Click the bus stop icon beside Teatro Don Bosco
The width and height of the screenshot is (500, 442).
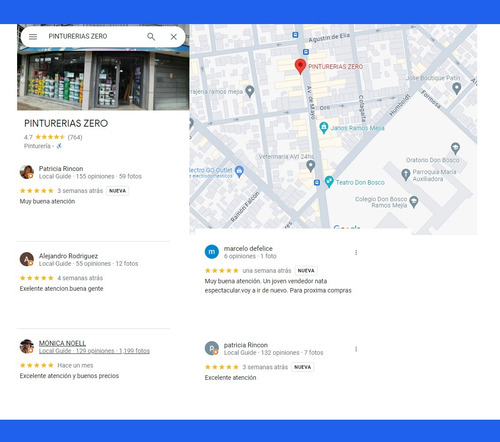click(x=317, y=183)
